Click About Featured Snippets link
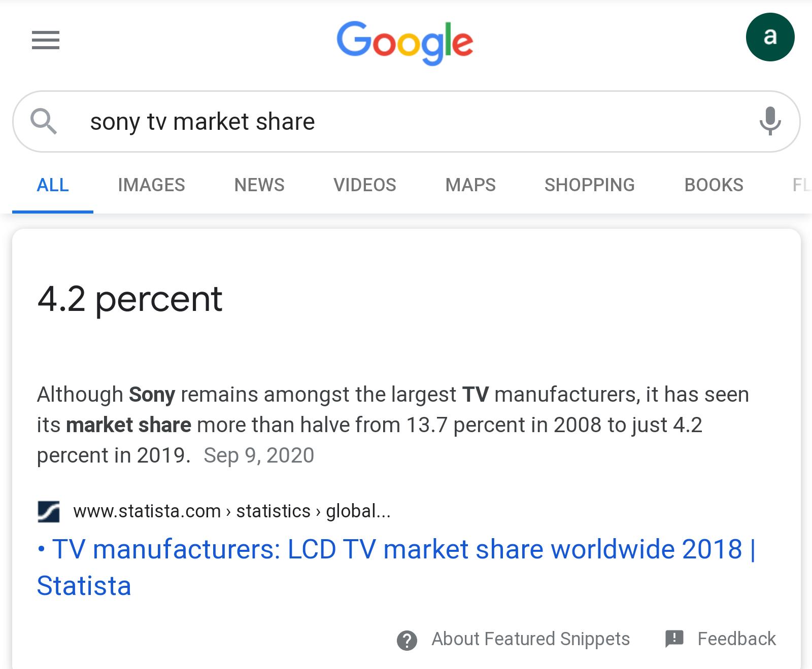This screenshot has height=669, width=812. 530,639
